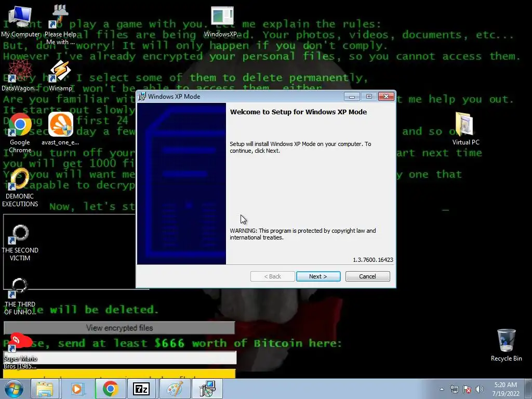Select the Winamp desktop shortcut
532x399 pixels.
pyautogui.click(x=60, y=75)
